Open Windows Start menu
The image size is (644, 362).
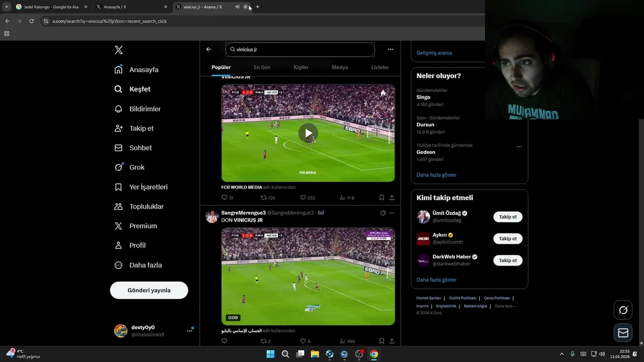270,354
